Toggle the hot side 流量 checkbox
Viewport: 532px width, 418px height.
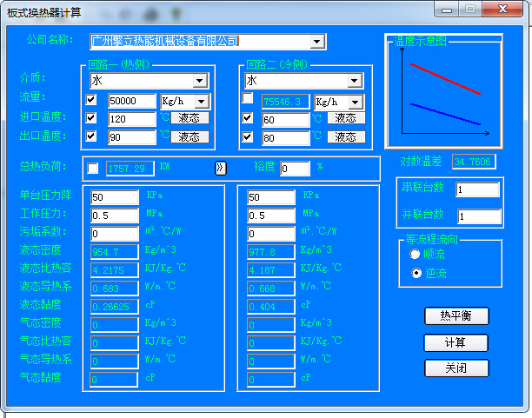tap(92, 100)
